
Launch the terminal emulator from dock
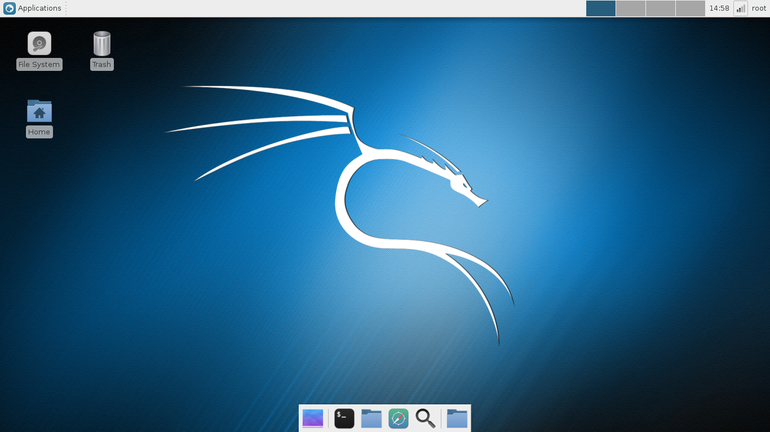[x=344, y=419]
